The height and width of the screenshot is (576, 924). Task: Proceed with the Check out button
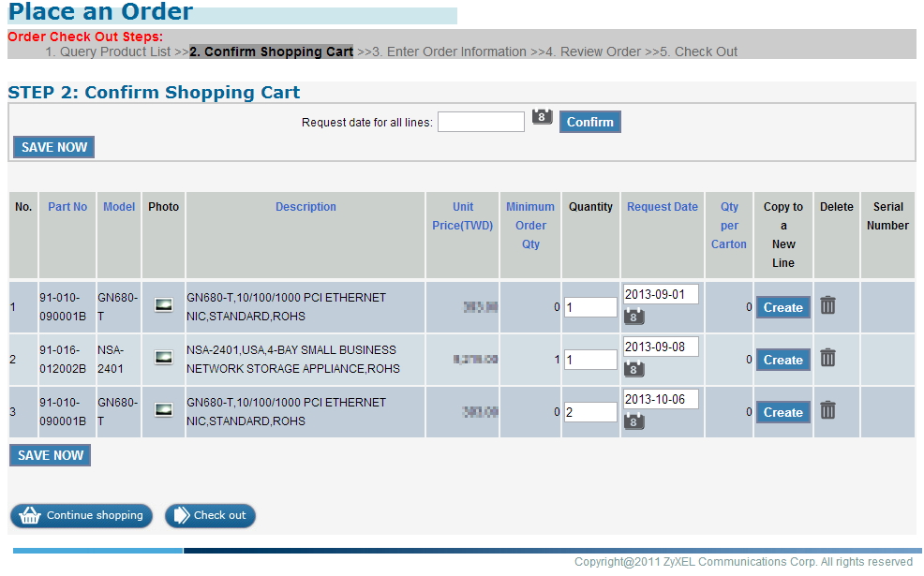pyautogui.click(x=210, y=515)
